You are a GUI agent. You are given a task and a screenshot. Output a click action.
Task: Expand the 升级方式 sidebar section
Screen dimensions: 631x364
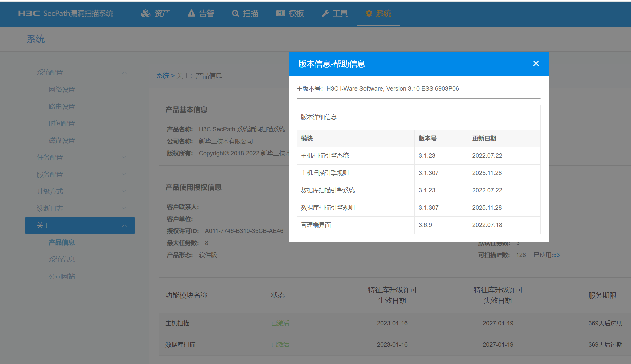pyautogui.click(x=124, y=191)
